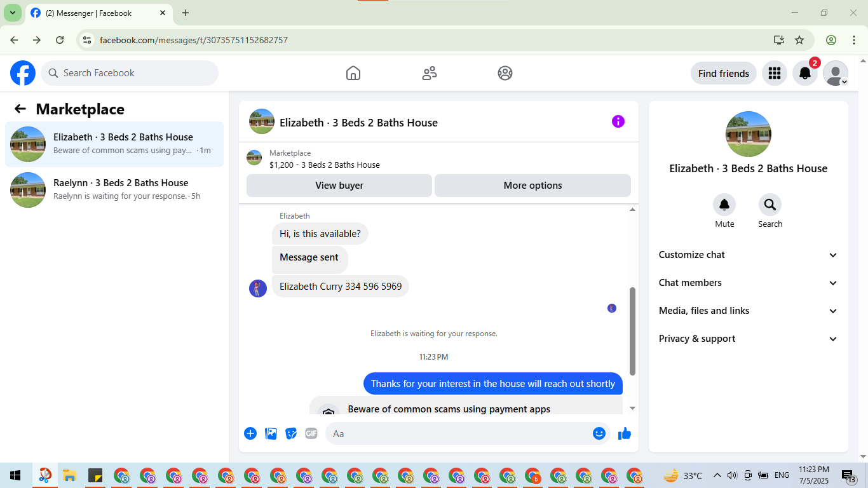Click the Facebook logo icon
The height and width of the screenshot is (488, 868).
tap(23, 73)
